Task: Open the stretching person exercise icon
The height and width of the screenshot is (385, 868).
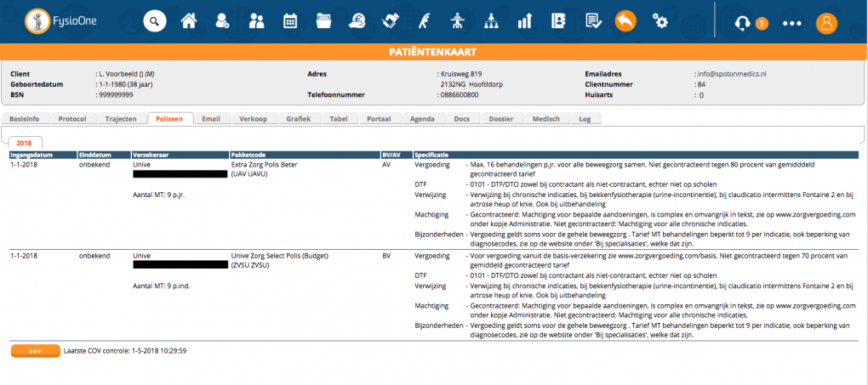Action: pos(424,21)
